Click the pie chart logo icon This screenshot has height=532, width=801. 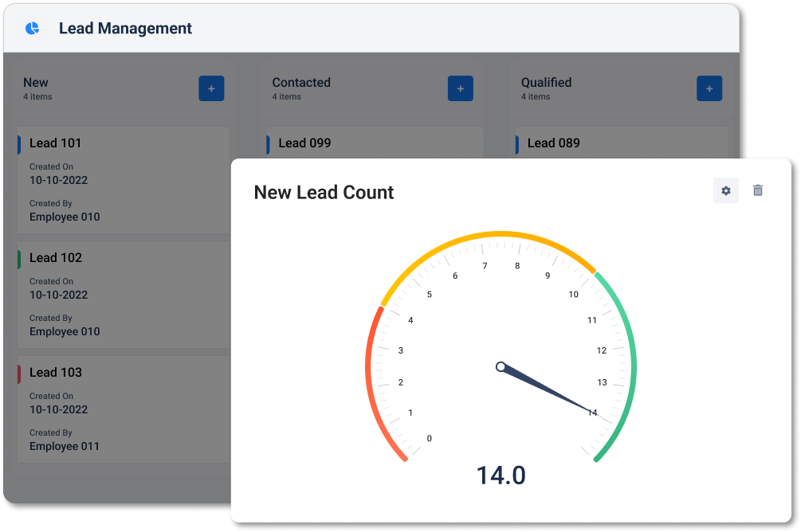[x=32, y=28]
